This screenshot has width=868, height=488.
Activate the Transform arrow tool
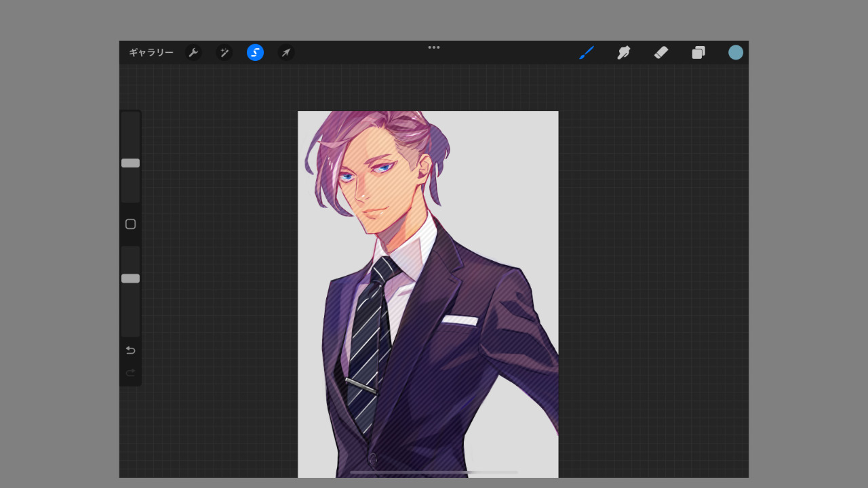[286, 53]
